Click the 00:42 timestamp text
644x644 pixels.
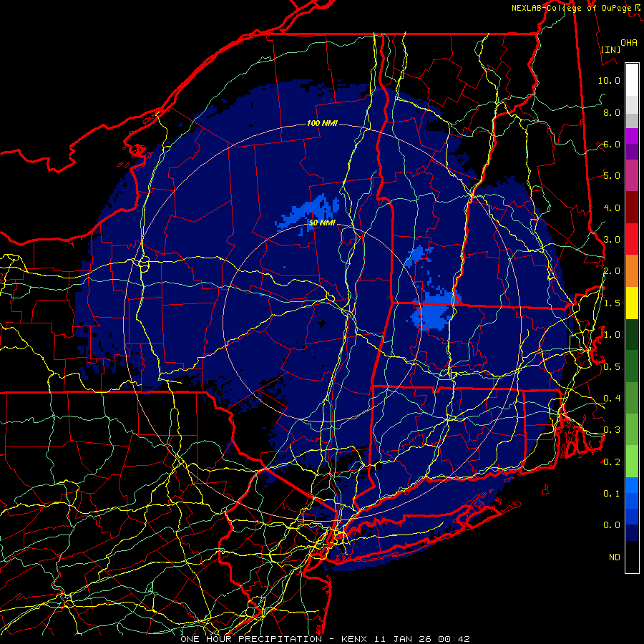tap(454, 639)
